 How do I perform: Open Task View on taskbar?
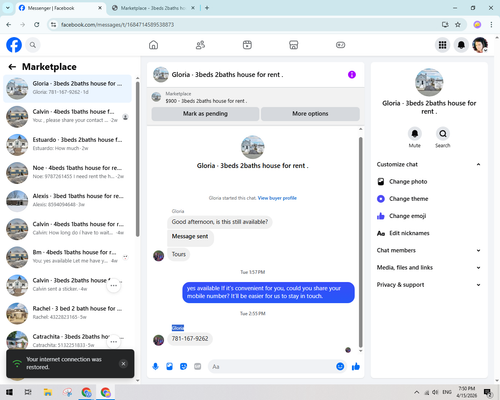point(28,392)
